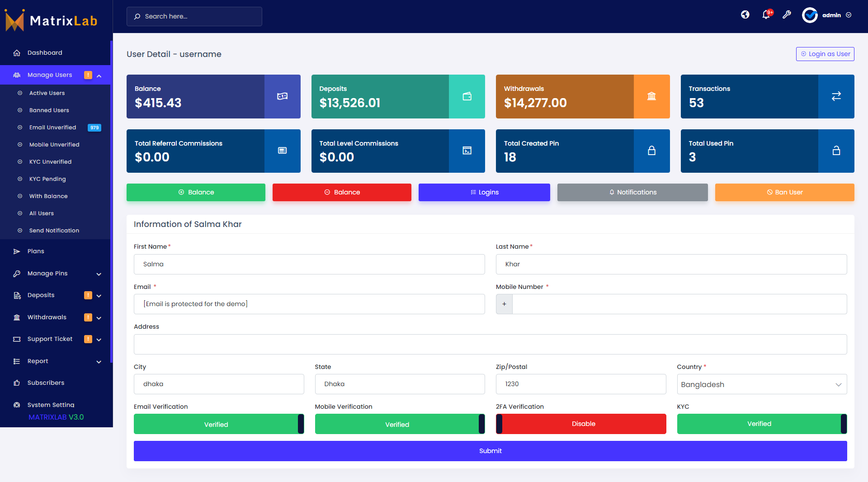The width and height of the screenshot is (868, 482).
Task: Click the search magnifier icon in search bar
Action: [137, 16]
